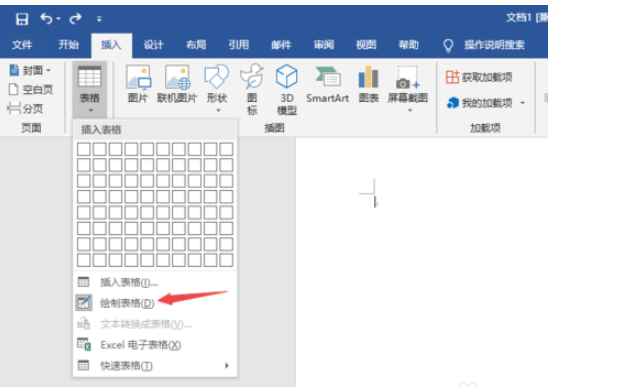
Task: Click the 表格 (Table) button
Action: pos(89,89)
